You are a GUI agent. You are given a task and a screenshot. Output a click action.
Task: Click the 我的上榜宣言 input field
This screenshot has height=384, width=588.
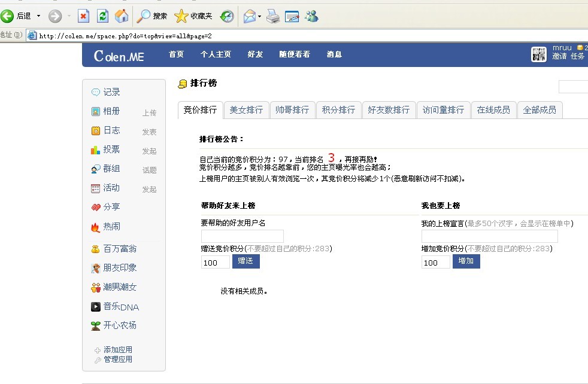click(x=489, y=236)
